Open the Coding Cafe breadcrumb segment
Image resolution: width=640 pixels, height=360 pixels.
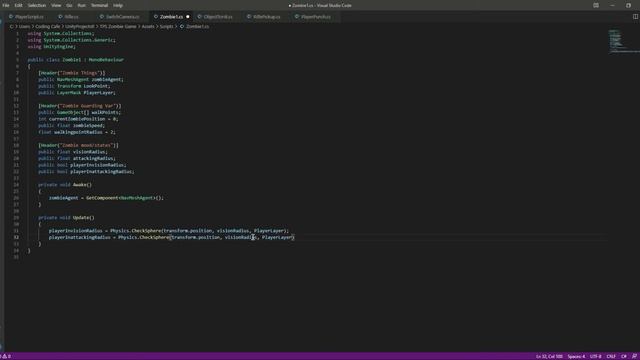47,27
